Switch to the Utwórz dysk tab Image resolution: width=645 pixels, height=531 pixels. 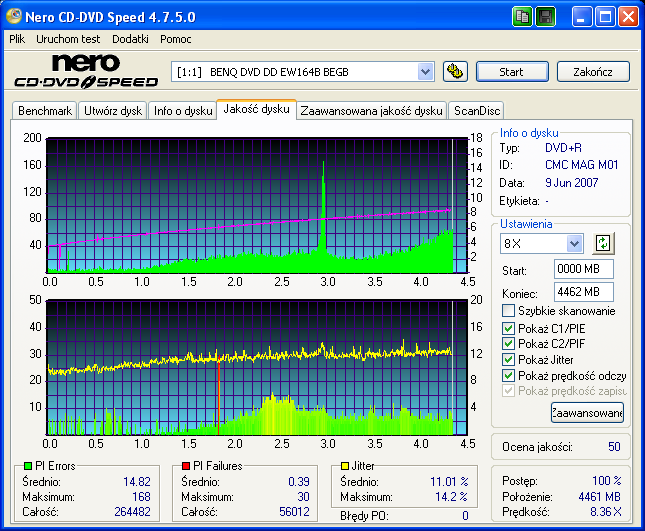(113, 111)
